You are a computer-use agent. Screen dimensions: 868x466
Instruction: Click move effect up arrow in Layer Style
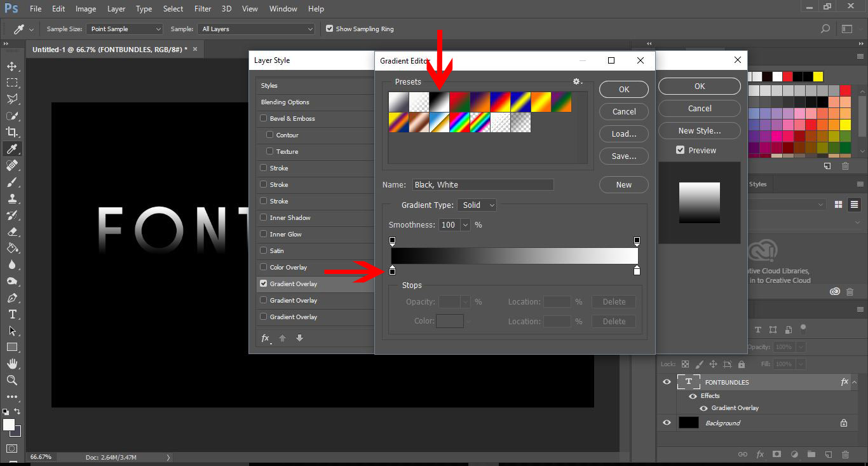283,338
